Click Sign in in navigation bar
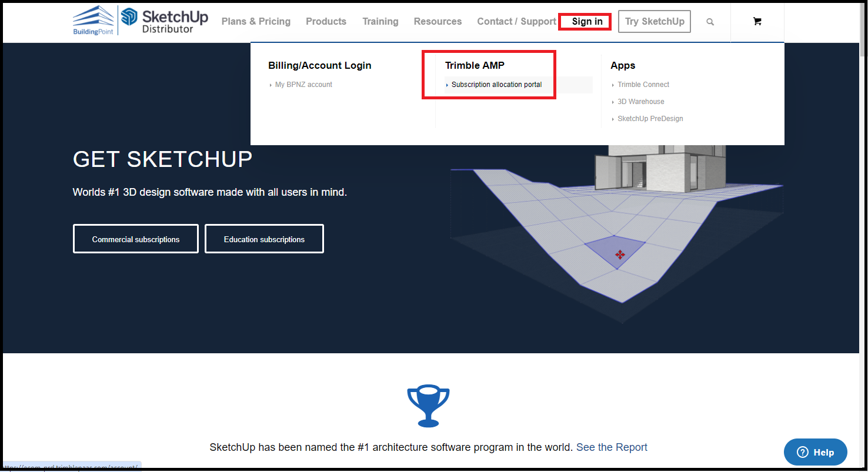The height and width of the screenshot is (472, 868). tap(587, 22)
